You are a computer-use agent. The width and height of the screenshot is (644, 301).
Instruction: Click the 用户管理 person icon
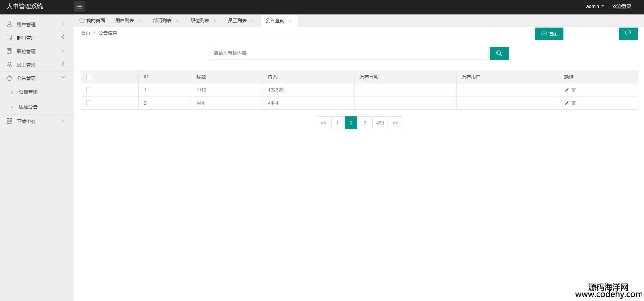pyautogui.click(x=9, y=25)
